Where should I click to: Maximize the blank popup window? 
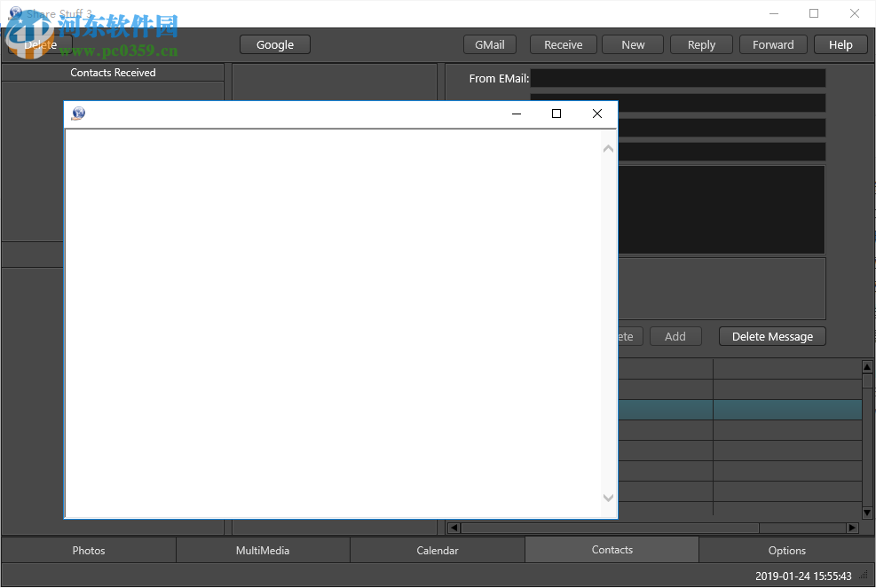[556, 114]
